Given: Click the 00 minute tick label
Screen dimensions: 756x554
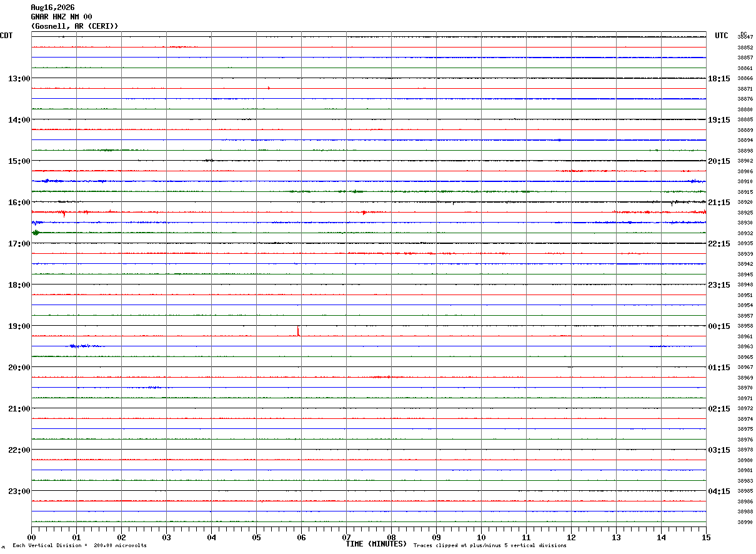Looking at the screenshot, I should click(31, 537).
